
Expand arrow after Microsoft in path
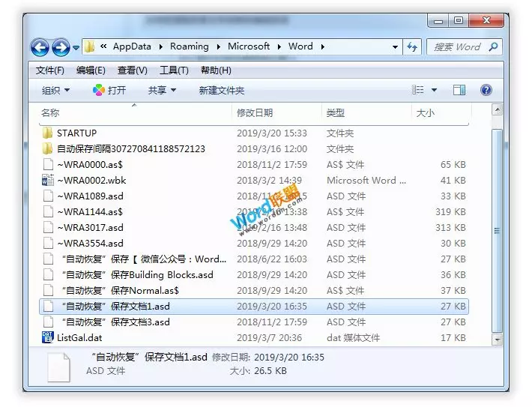[x=279, y=46]
